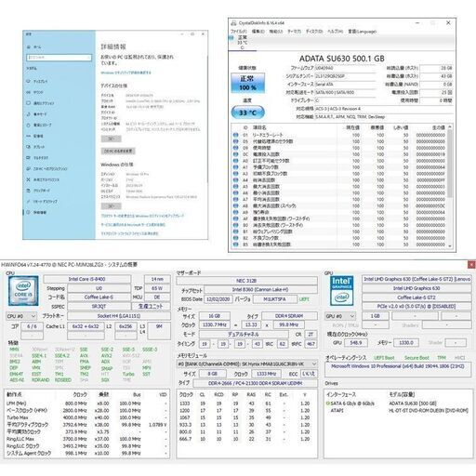Click the 正常 100 % health status button
476x476 pixels.
coord(248,83)
